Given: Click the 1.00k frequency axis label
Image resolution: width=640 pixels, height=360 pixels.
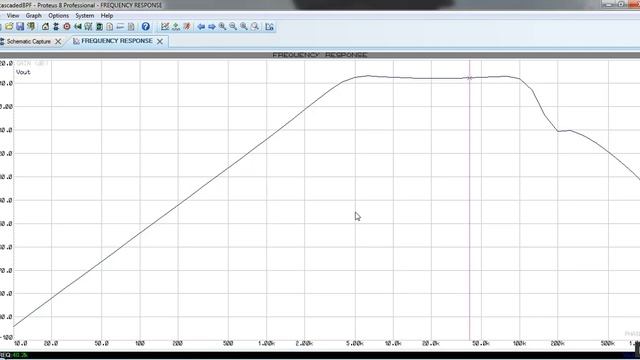Looking at the screenshot, I should [x=266, y=344].
